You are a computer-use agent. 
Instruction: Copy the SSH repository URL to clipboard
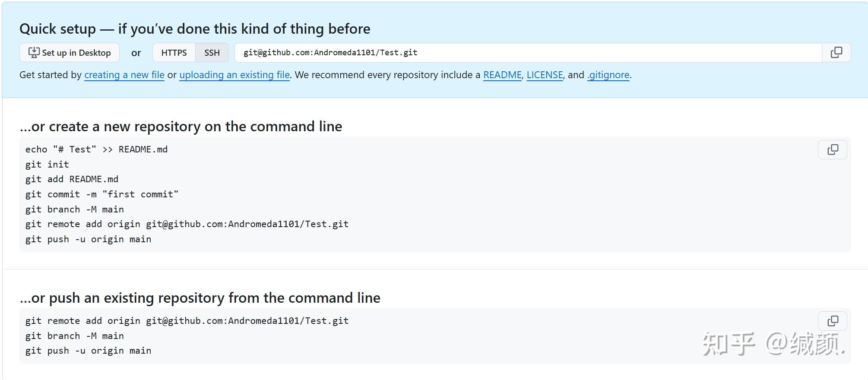(836, 53)
